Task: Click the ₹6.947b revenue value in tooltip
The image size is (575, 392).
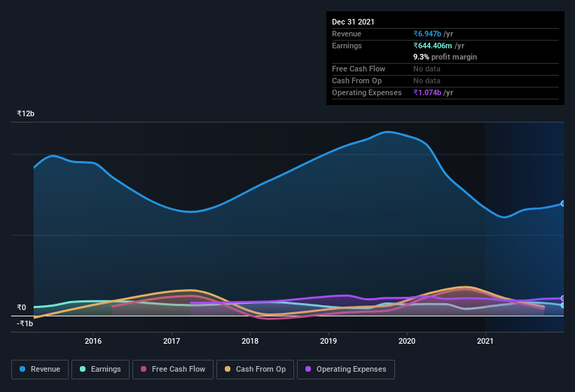Action: (427, 34)
